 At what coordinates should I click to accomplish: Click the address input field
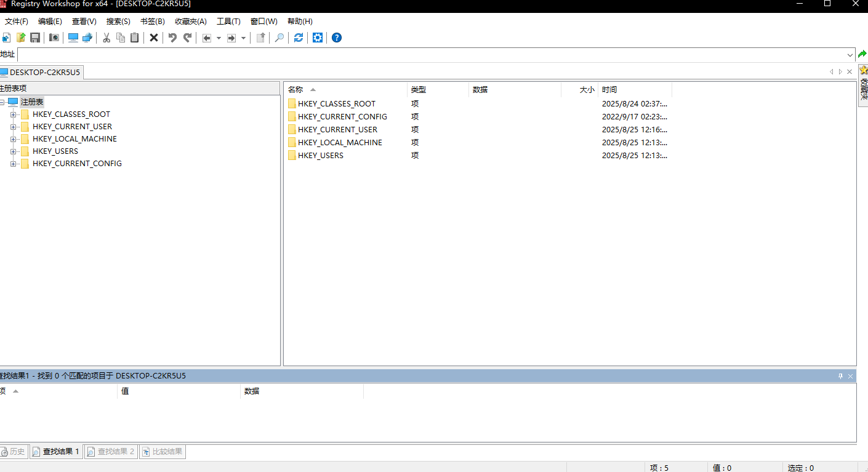[x=431, y=55]
